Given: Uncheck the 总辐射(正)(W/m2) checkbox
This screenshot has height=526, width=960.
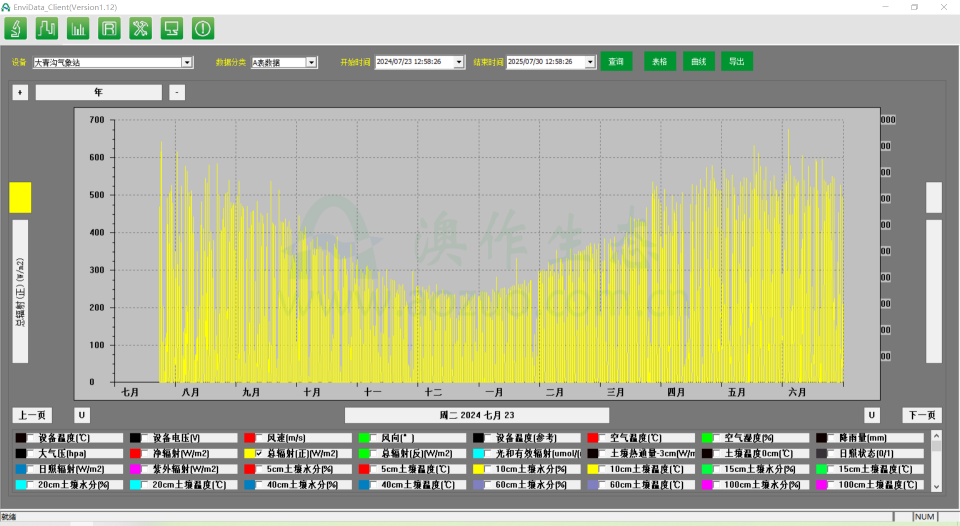Looking at the screenshot, I should pos(260,454).
